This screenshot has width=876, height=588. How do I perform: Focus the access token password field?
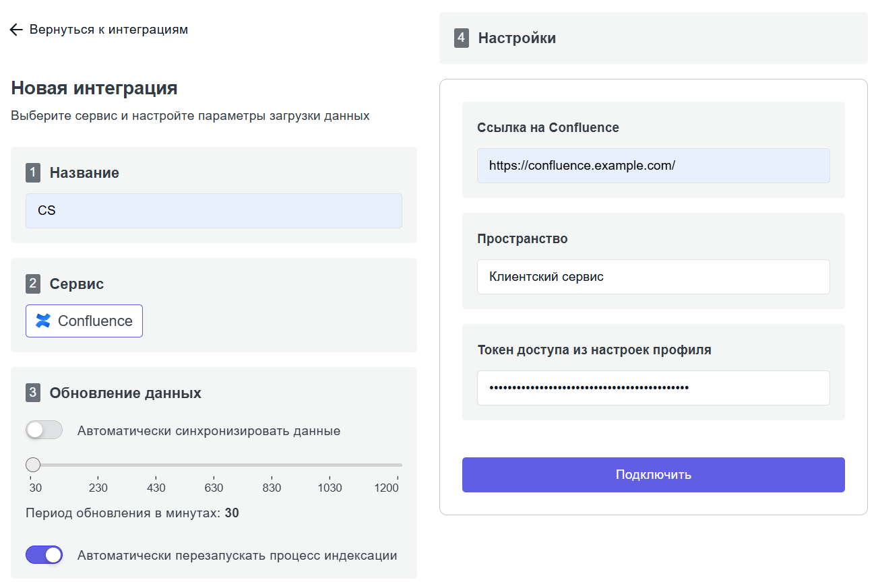coord(654,388)
